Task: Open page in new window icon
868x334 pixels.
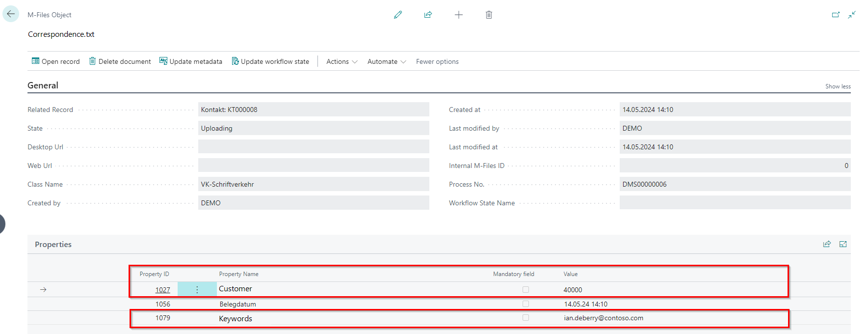Action: coord(836,15)
